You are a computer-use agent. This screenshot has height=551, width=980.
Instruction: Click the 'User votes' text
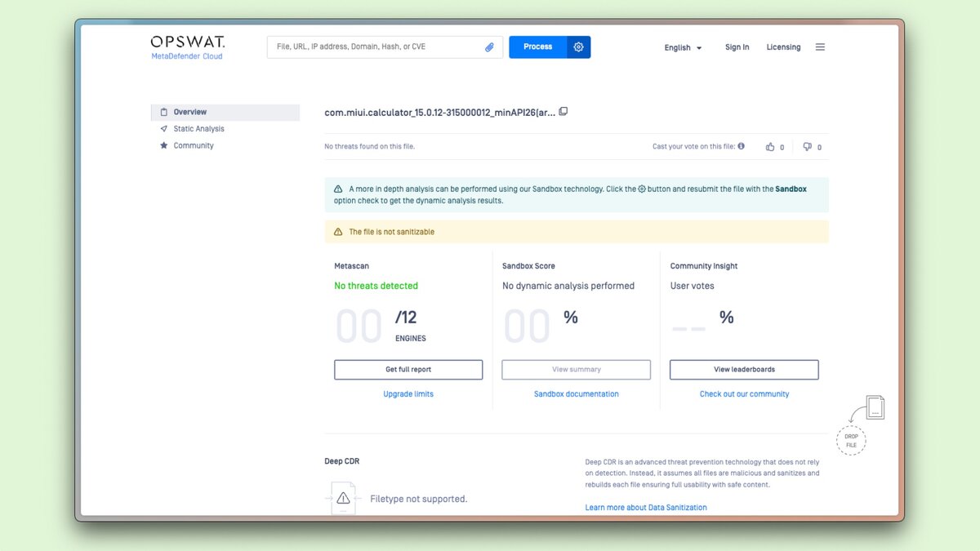[x=693, y=286]
